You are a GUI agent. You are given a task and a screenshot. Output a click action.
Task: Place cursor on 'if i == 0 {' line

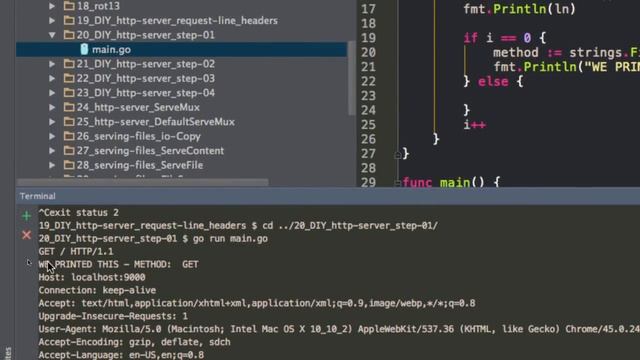click(504, 38)
